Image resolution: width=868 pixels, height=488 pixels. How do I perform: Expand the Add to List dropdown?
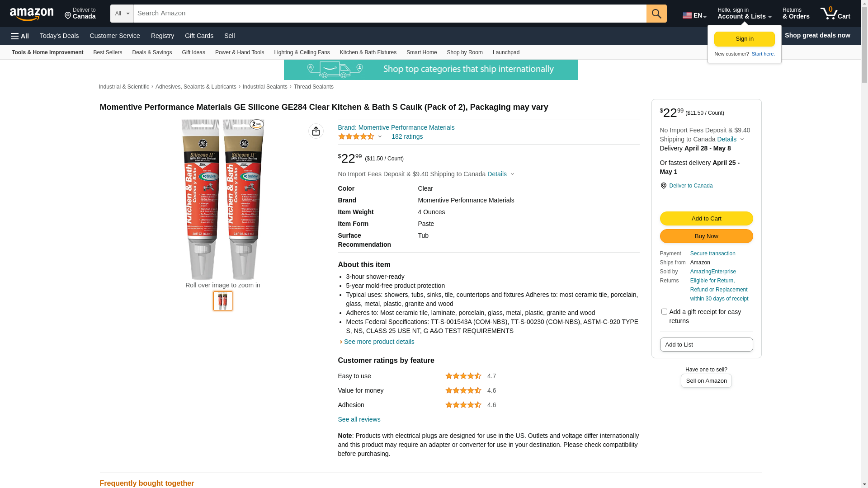pos(706,345)
